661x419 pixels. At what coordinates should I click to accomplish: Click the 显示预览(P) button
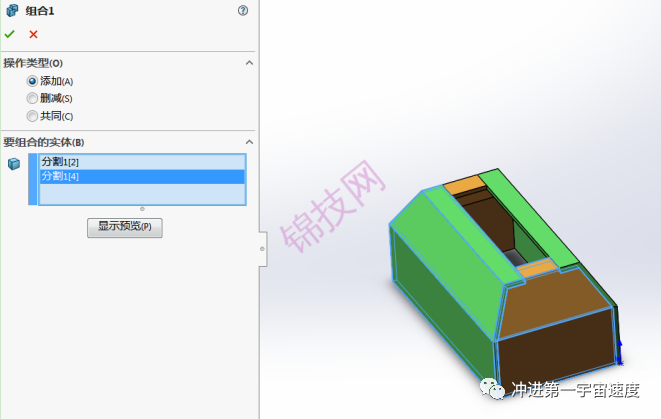(125, 228)
